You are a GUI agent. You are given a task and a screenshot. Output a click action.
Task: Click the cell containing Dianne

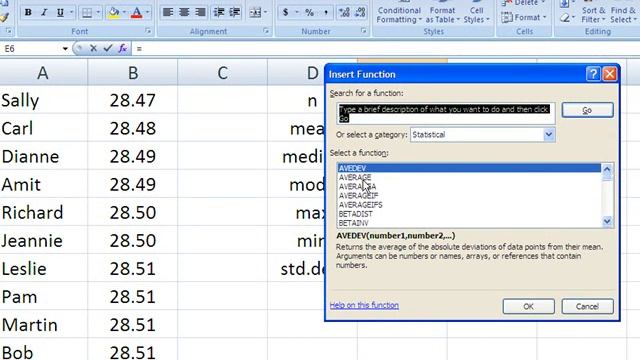coord(43,156)
